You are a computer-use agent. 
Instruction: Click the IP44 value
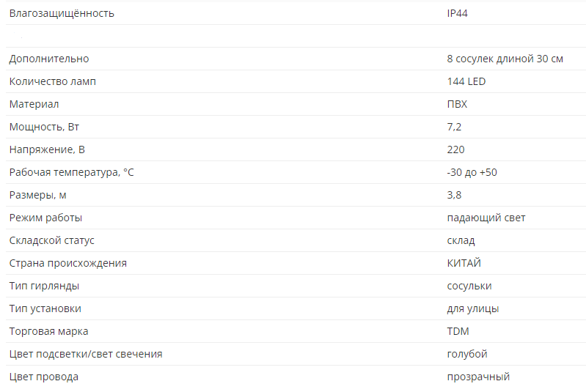pyautogui.click(x=457, y=13)
